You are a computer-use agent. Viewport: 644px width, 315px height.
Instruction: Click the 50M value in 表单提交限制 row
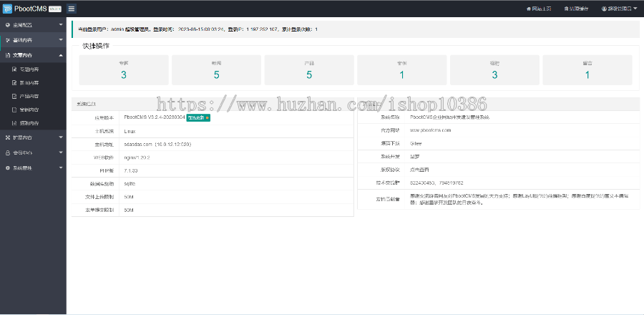coord(129,210)
